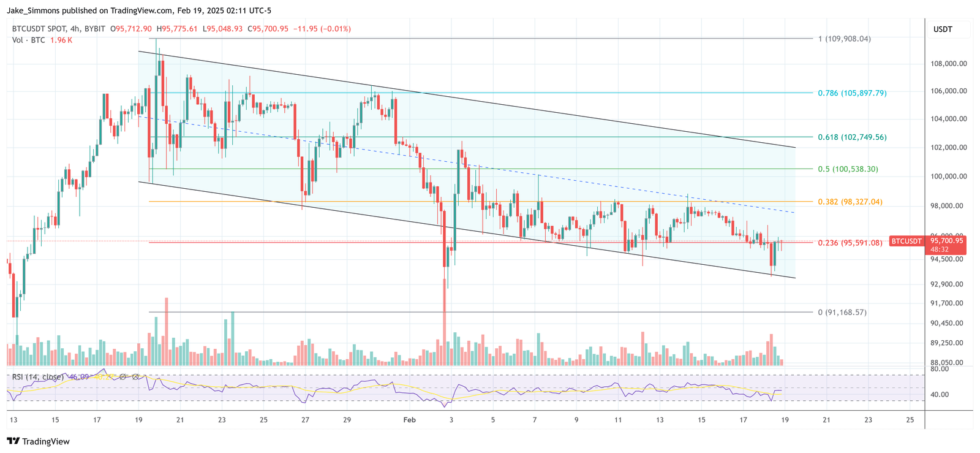
Task: Click the 88,050.00 price axis label
Action: point(947,363)
